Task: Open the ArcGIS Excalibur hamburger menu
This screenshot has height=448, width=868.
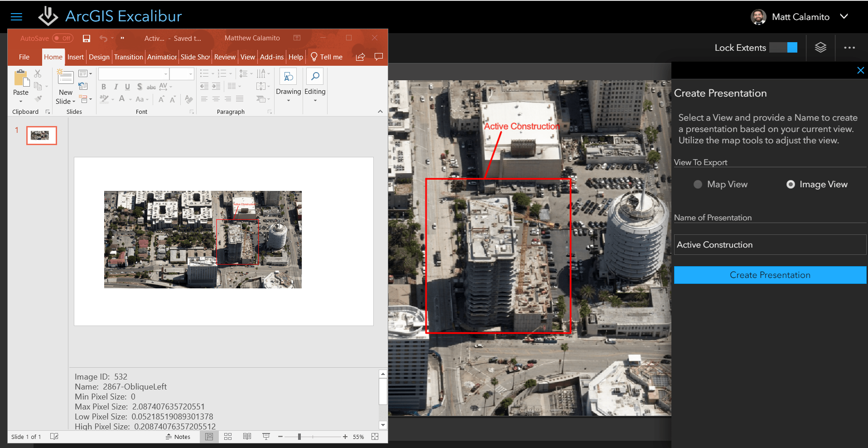Action: pyautogui.click(x=16, y=16)
